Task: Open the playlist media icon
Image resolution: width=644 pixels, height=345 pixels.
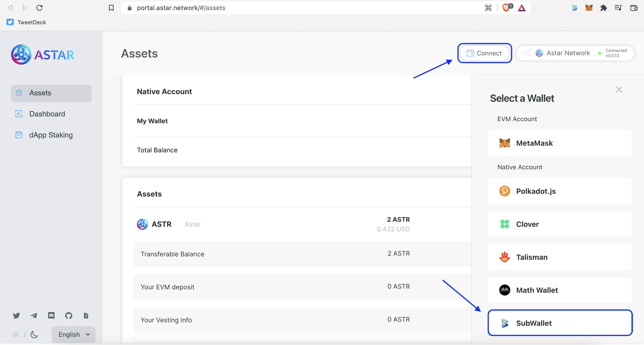Action: [x=619, y=8]
